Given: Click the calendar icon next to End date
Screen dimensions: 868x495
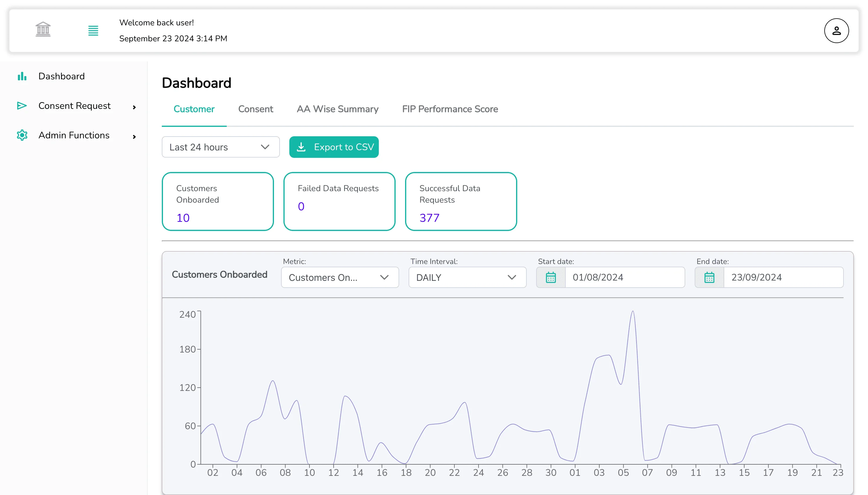Looking at the screenshot, I should 709,277.
